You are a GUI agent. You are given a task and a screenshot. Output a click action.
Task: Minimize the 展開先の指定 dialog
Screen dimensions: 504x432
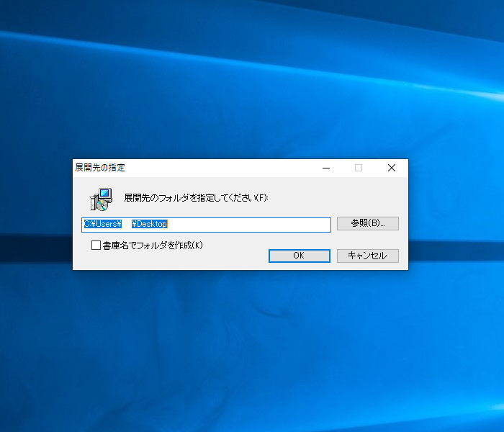click(x=326, y=168)
